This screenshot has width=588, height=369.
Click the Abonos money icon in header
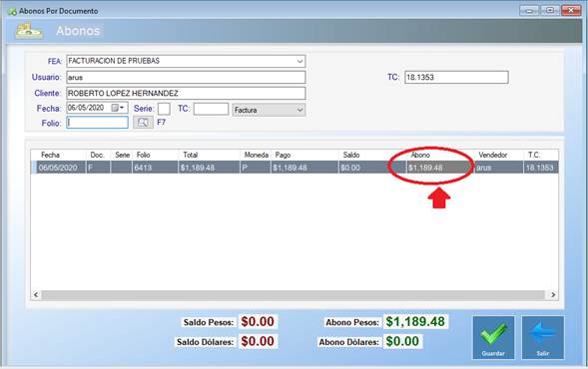coord(29,32)
